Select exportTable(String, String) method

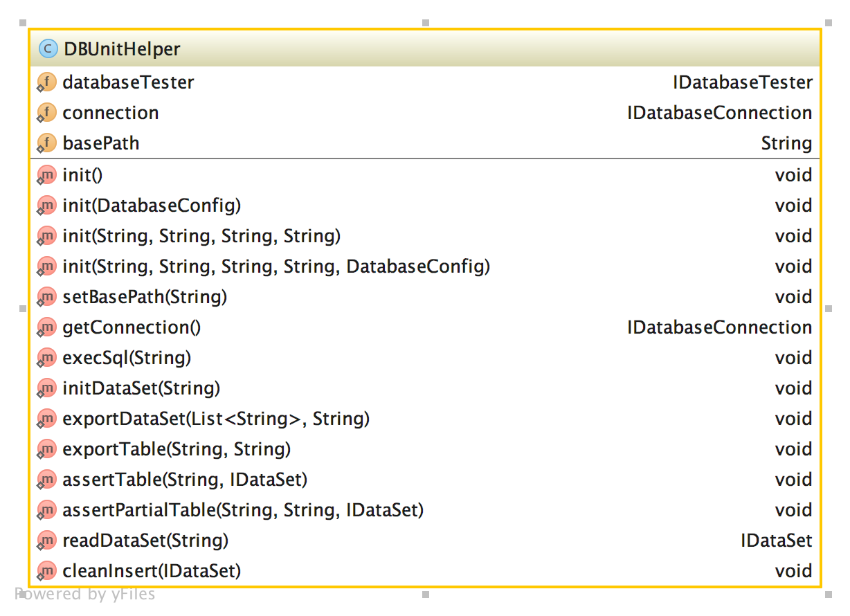click(177, 449)
